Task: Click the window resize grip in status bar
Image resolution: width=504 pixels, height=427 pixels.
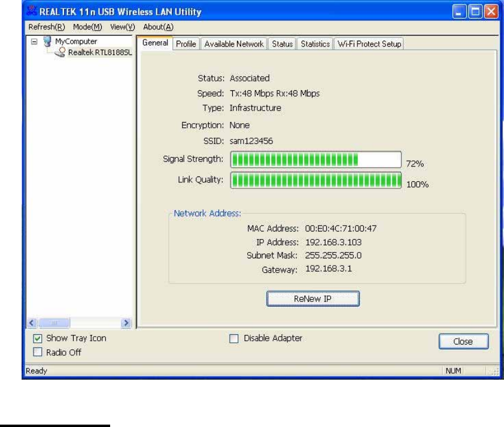Action: click(494, 371)
